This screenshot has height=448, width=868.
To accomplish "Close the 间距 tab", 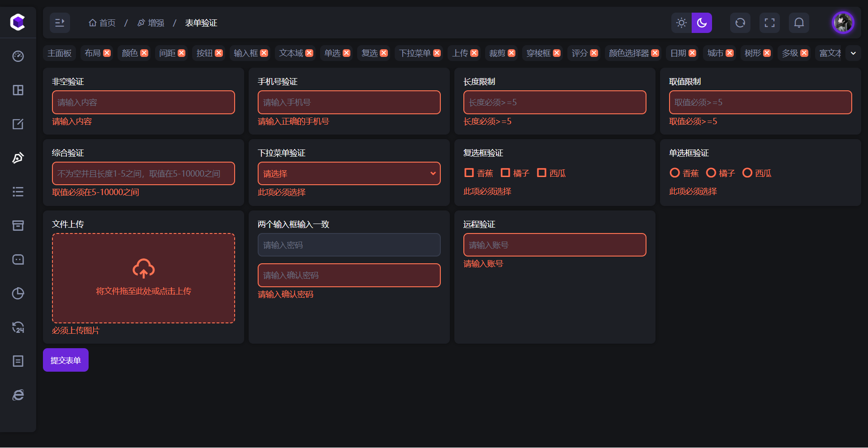I will [182, 53].
